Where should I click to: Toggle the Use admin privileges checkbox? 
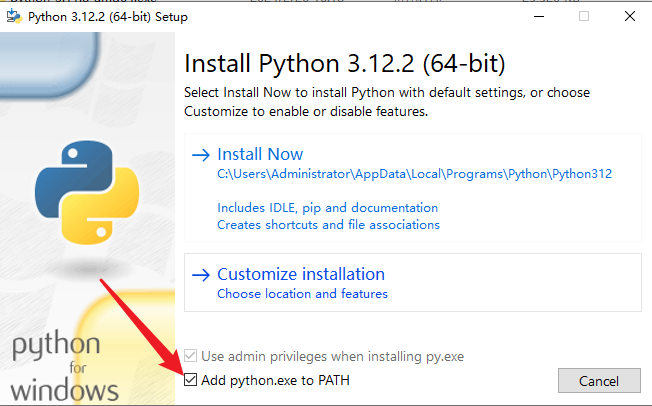click(x=191, y=357)
